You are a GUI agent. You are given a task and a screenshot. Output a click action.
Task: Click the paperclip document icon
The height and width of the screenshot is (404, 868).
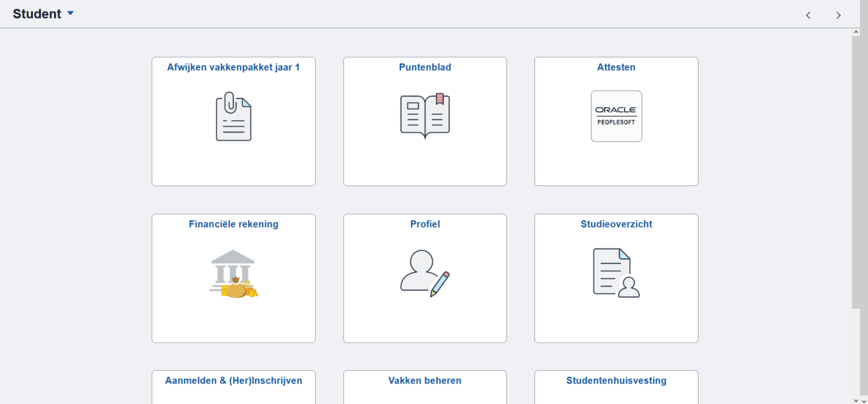(x=234, y=116)
